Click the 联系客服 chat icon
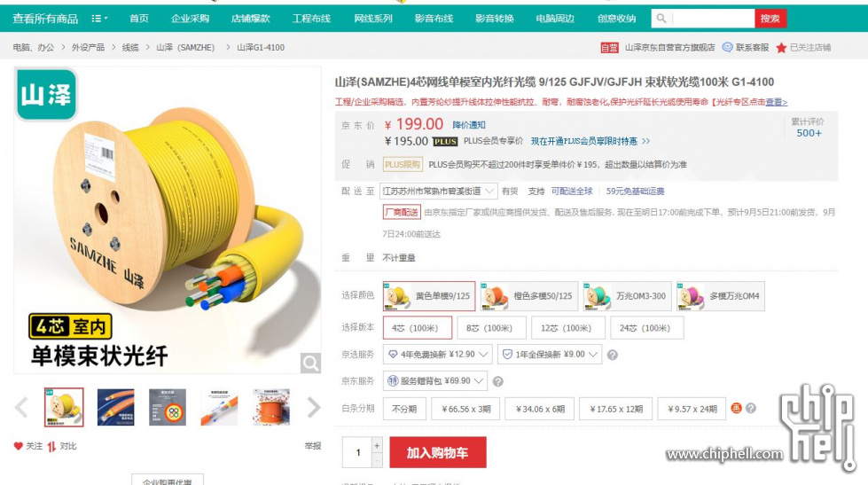Viewport: 868px width, 485px height. (727, 48)
